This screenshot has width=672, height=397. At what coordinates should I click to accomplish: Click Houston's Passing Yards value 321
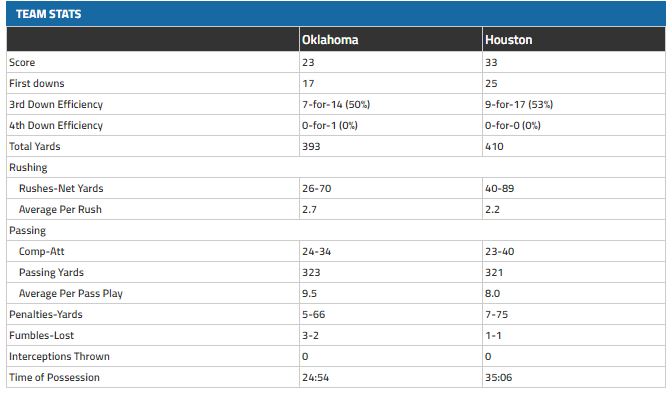point(494,273)
